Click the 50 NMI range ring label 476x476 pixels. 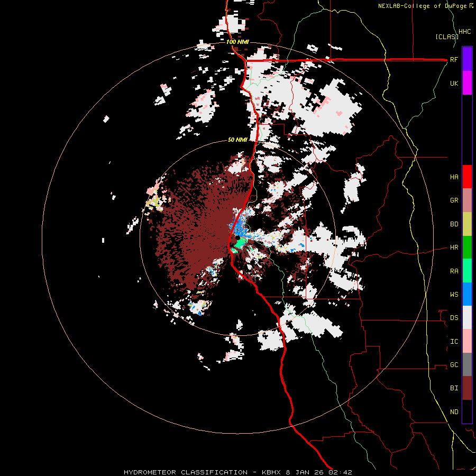pos(237,140)
